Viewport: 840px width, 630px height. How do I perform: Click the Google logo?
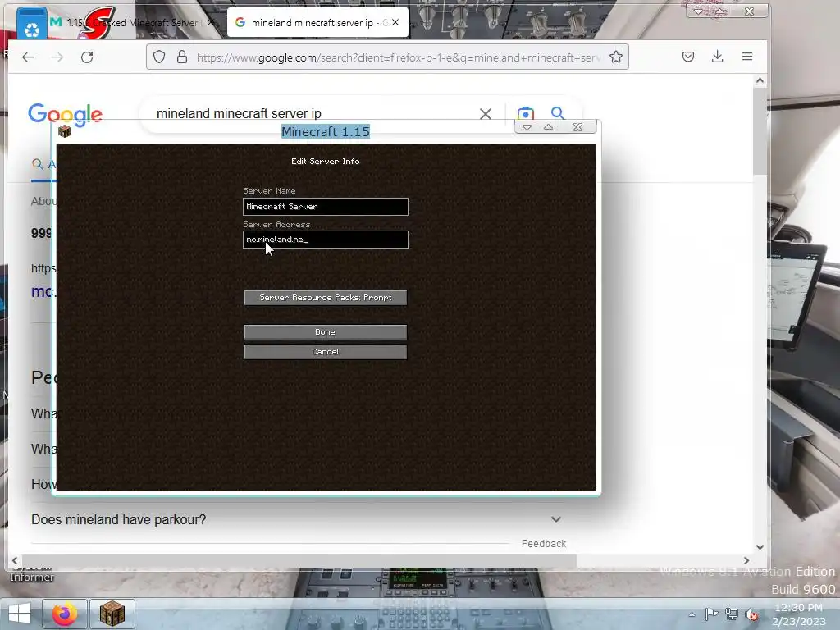tap(65, 114)
